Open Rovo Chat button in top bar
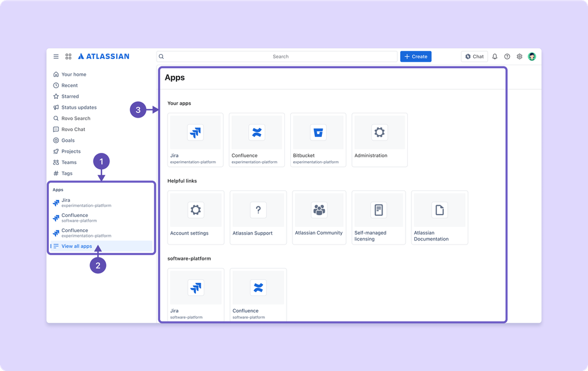The width and height of the screenshot is (588, 371). [474, 56]
